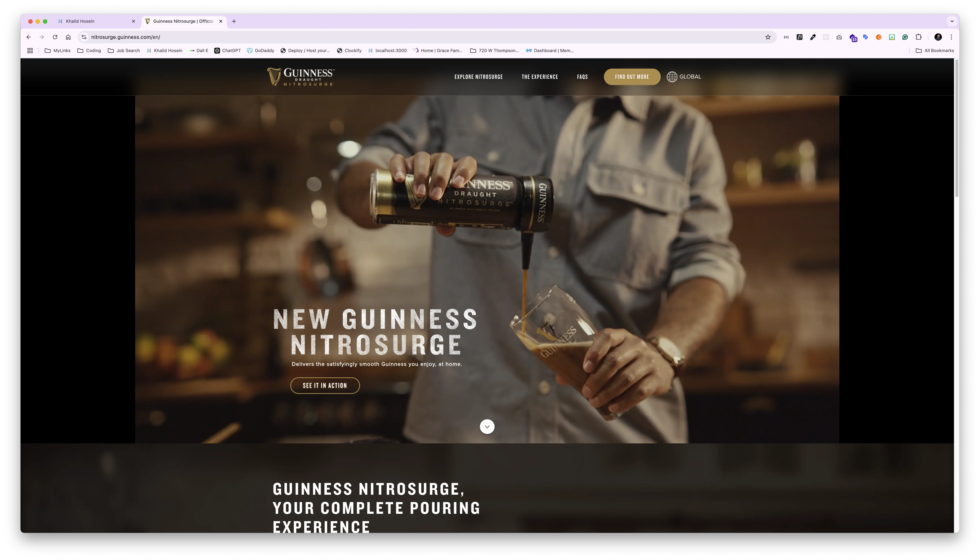Click the SEE IT IN ACTION button
The width and height of the screenshot is (980, 560).
pyautogui.click(x=325, y=385)
